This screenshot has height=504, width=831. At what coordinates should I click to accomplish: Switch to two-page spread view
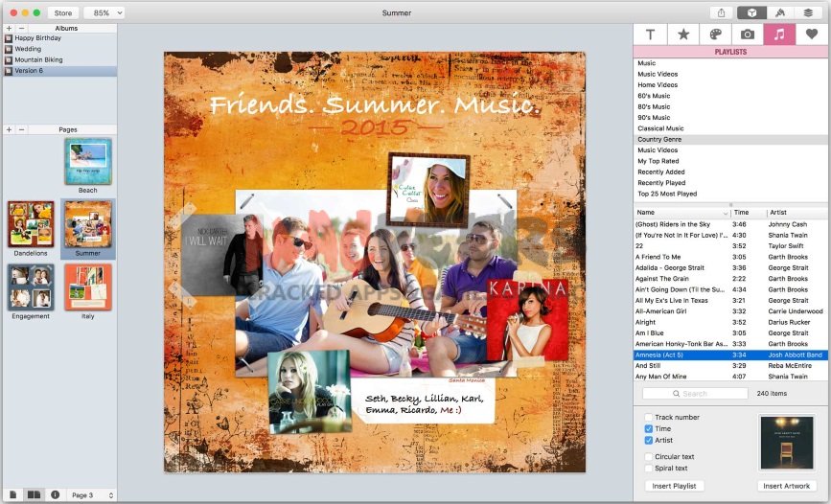point(34,494)
